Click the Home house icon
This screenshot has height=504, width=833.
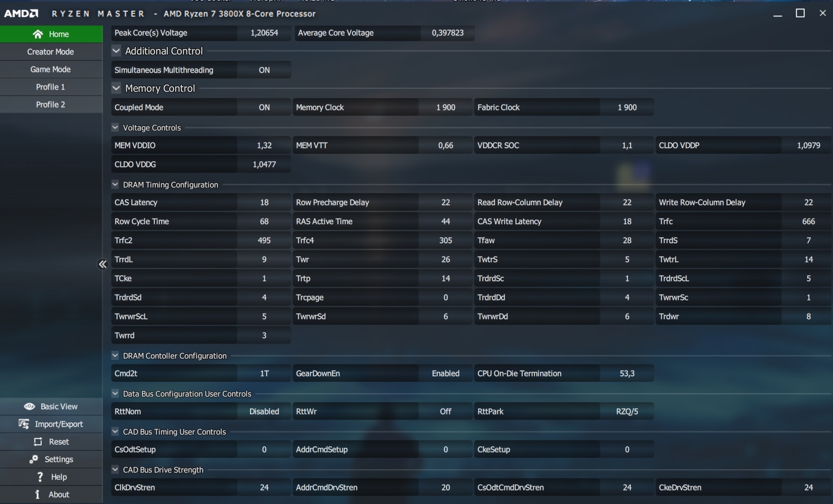click(x=38, y=34)
